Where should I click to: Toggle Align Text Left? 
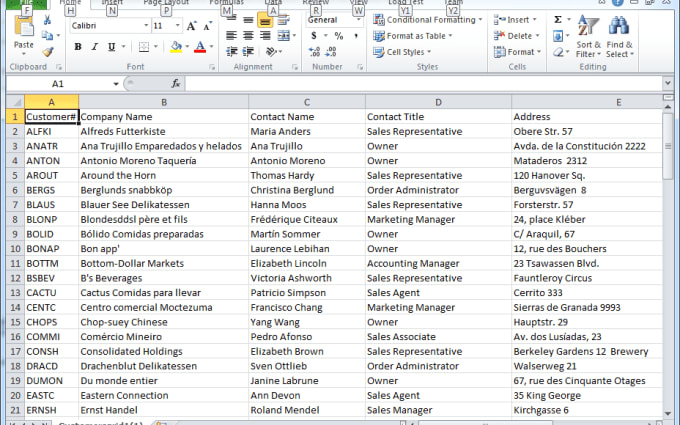pos(232,36)
